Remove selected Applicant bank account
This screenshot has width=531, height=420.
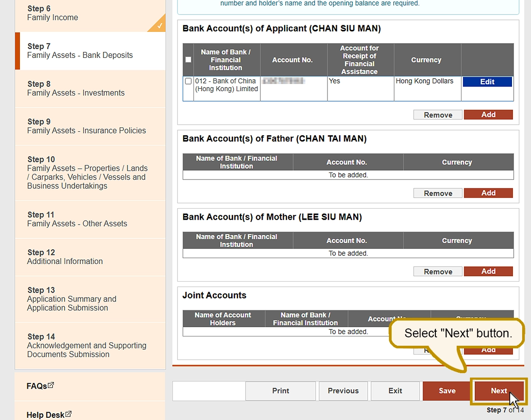pos(438,115)
